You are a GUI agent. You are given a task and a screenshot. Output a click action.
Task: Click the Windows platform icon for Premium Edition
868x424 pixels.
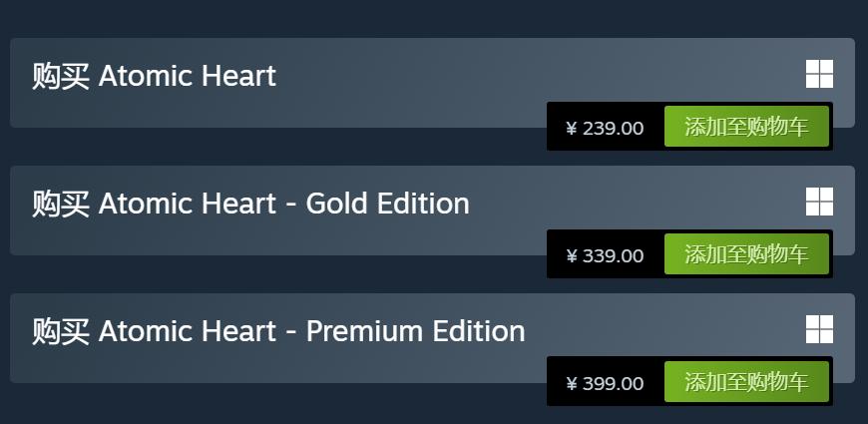[x=819, y=329]
